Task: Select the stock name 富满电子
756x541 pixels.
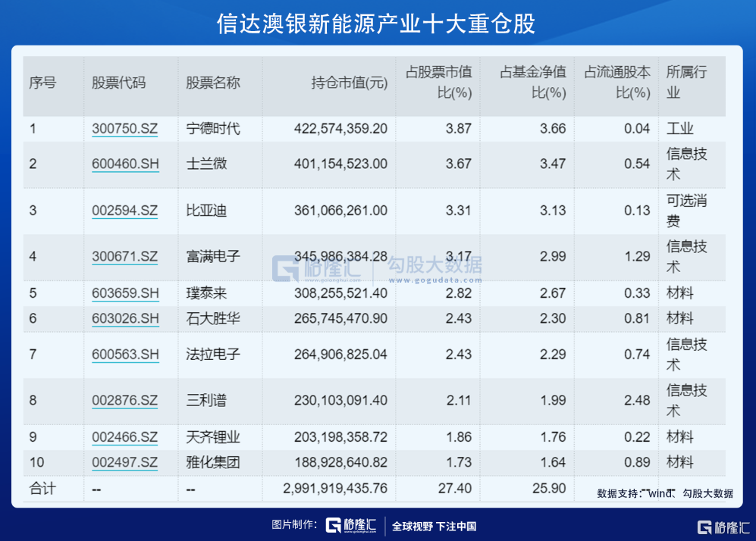Action: point(213,256)
